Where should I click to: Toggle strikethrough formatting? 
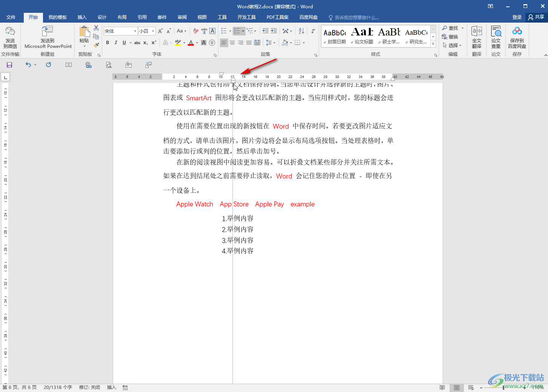[x=137, y=43]
